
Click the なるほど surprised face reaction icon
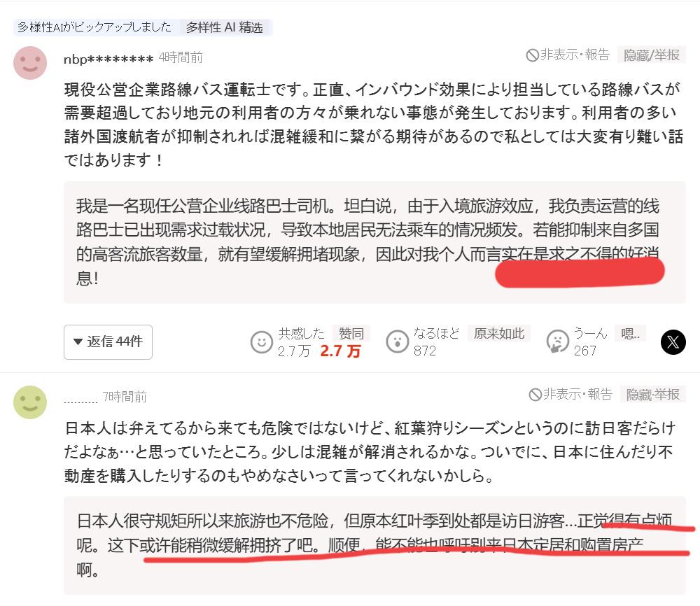click(x=398, y=342)
